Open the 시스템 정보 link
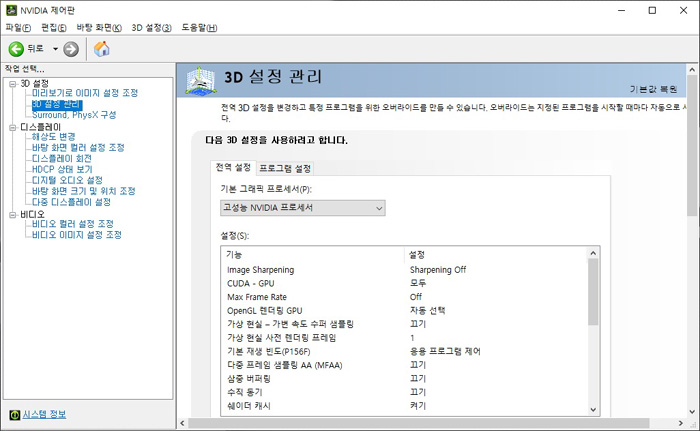 [44, 414]
